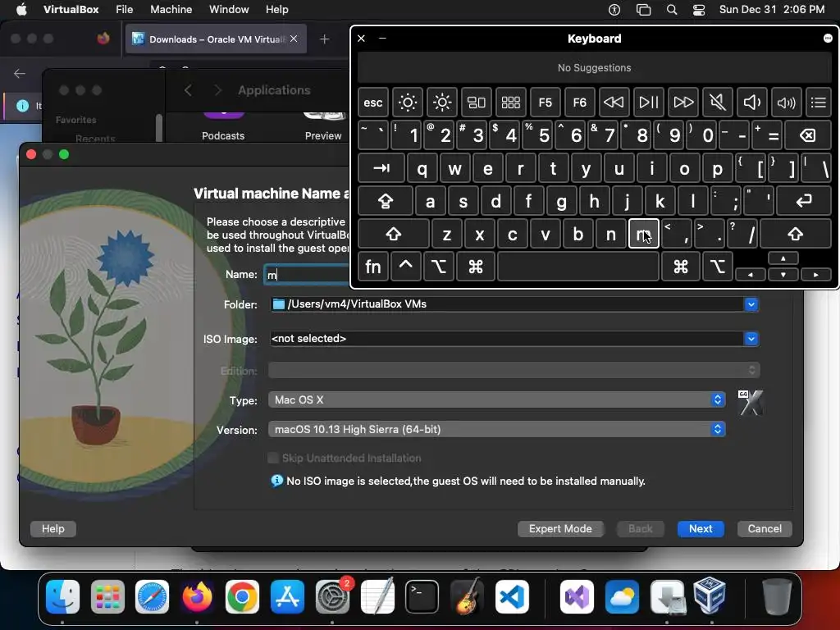This screenshot has height=630, width=840.
Task: Switch to Expert Mode
Action: [x=560, y=529]
